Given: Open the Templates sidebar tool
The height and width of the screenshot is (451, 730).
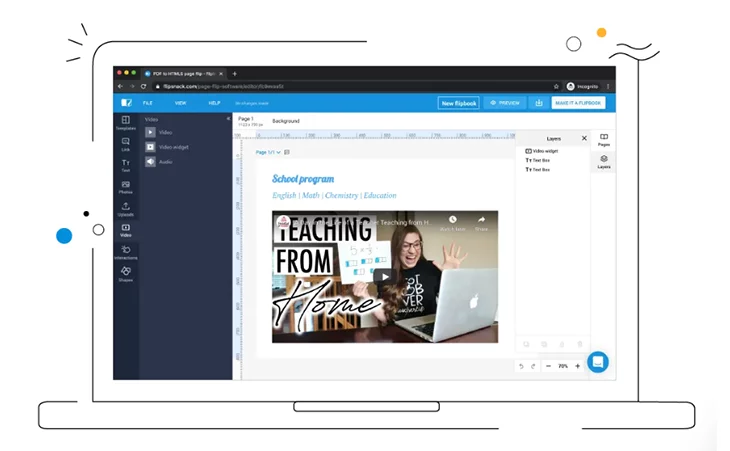Looking at the screenshot, I should pyautogui.click(x=126, y=123).
